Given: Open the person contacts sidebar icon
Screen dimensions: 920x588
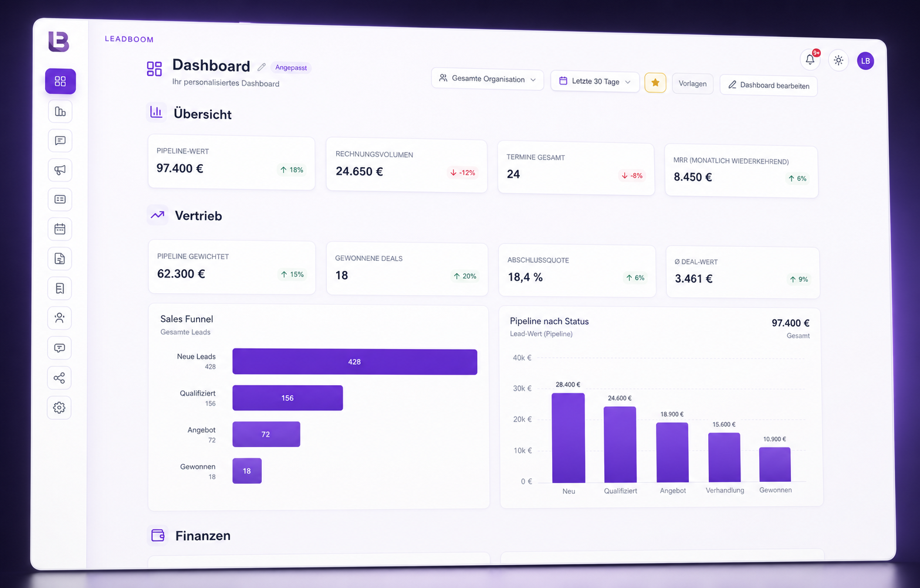Looking at the screenshot, I should 59,318.
